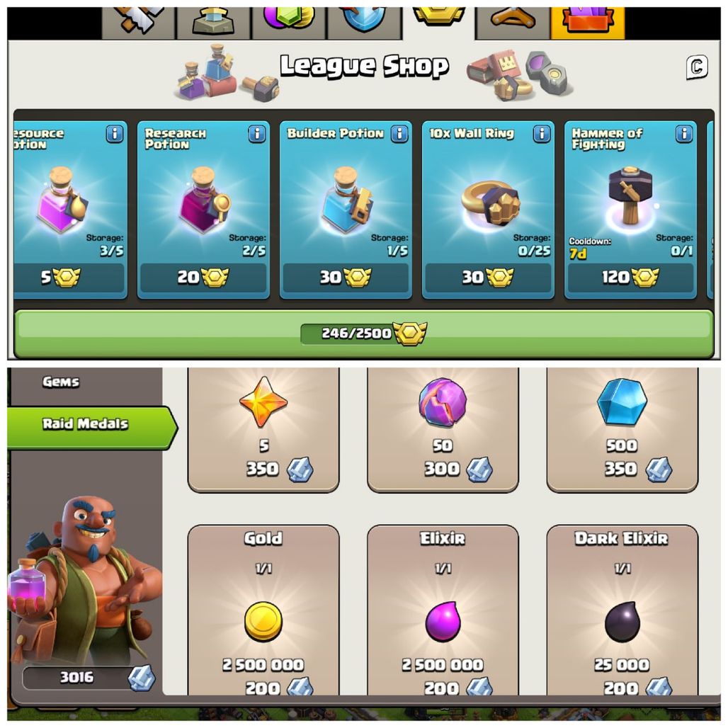The image size is (728, 728).
Task: Open the orange chest tab
Action: (588, 22)
